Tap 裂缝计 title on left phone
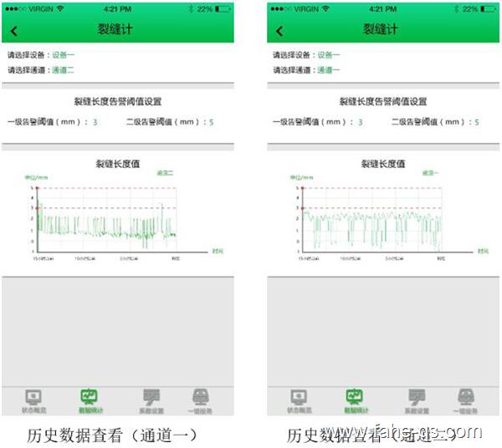 click(x=115, y=29)
